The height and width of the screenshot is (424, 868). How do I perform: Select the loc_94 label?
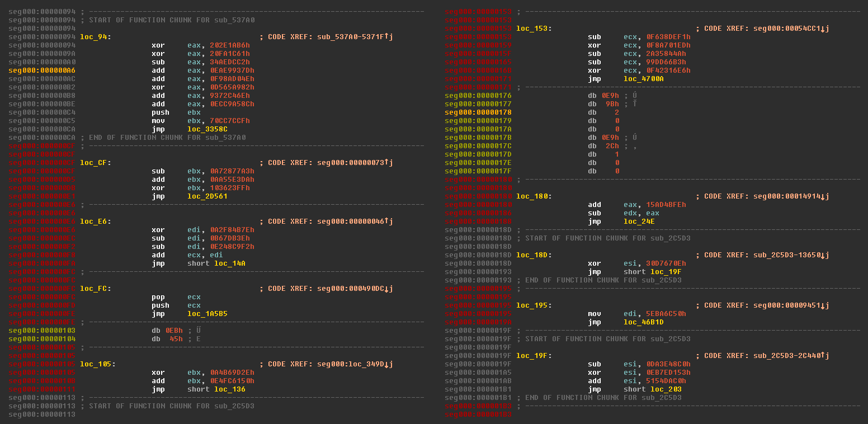click(x=95, y=37)
